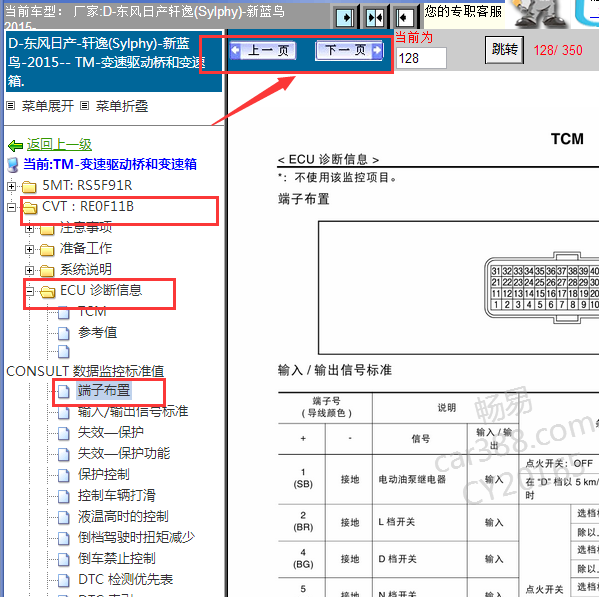Go to previous page with 上一页 button
The width and height of the screenshot is (599, 597).
click(263, 50)
